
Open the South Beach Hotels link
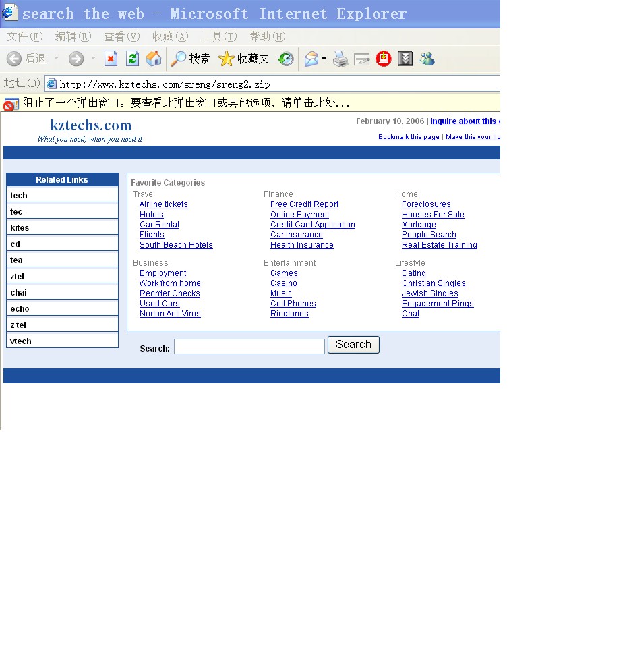(176, 245)
